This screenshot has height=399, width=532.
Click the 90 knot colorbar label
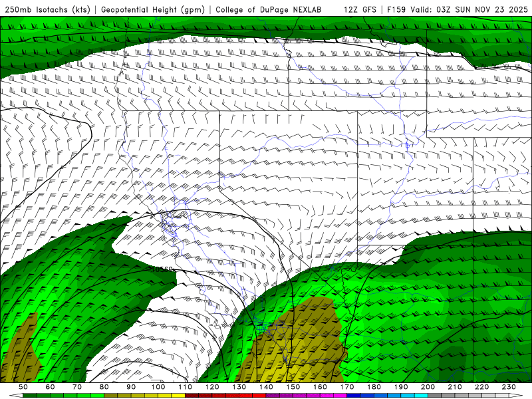tap(131, 387)
